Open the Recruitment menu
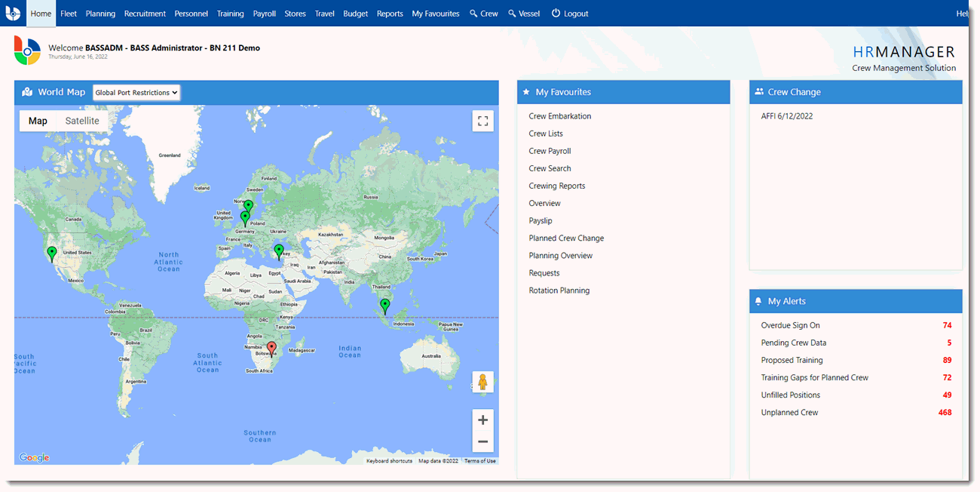 (145, 14)
